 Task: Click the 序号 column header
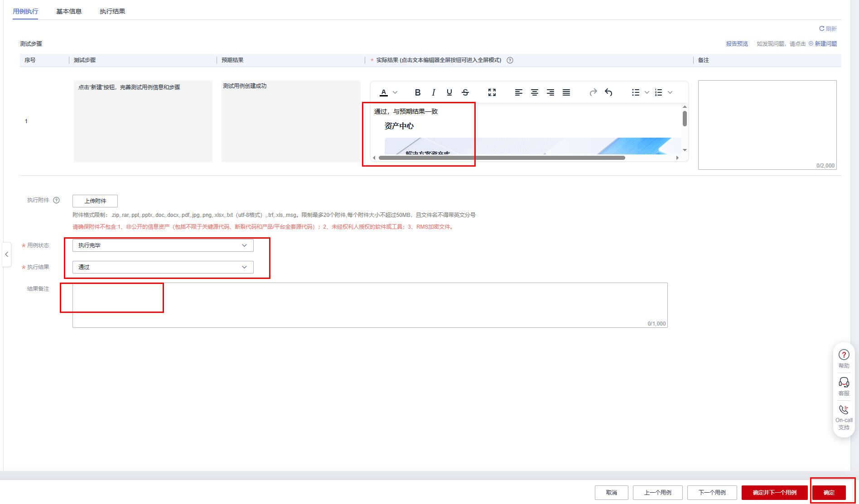(x=30, y=60)
